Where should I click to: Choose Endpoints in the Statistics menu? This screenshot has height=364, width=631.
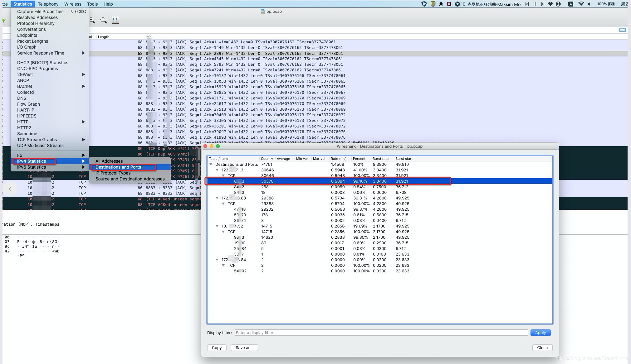(50, 35)
